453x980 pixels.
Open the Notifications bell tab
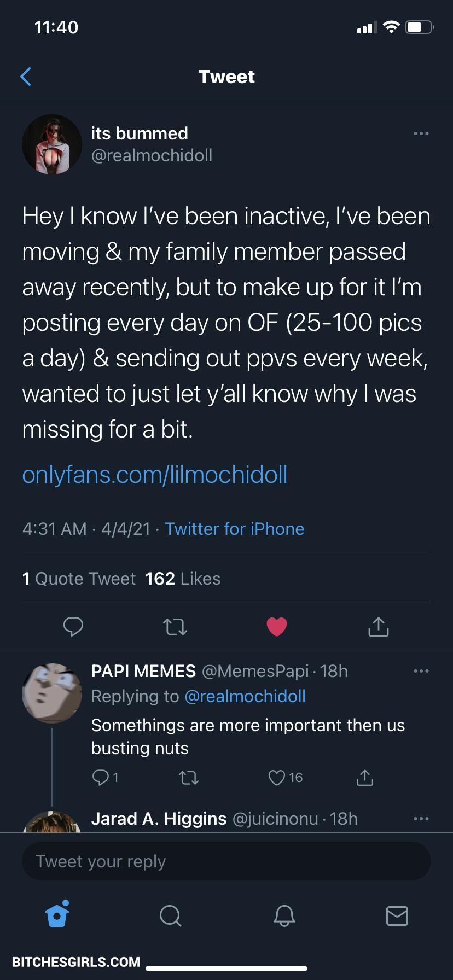(x=284, y=915)
